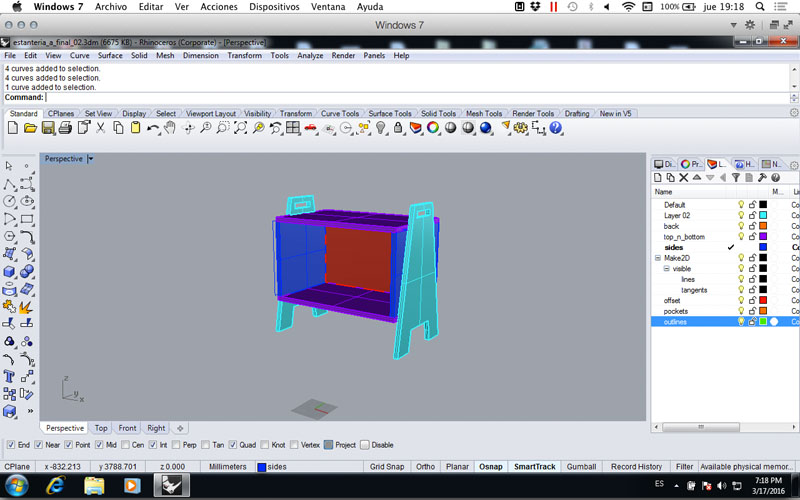Screen dimensions: 800x500
Task: Open the Perspective viewport title dropdown arrow
Action: 90,159
